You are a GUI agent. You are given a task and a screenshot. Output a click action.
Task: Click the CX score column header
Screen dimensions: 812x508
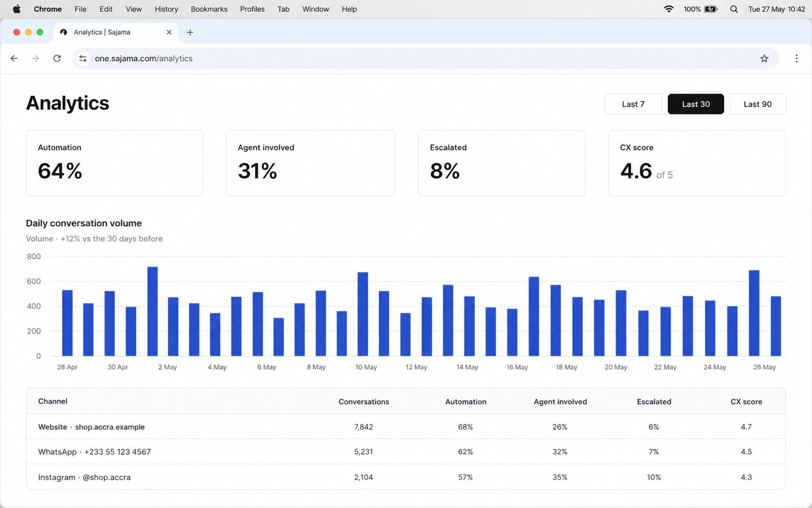click(x=746, y=402)
